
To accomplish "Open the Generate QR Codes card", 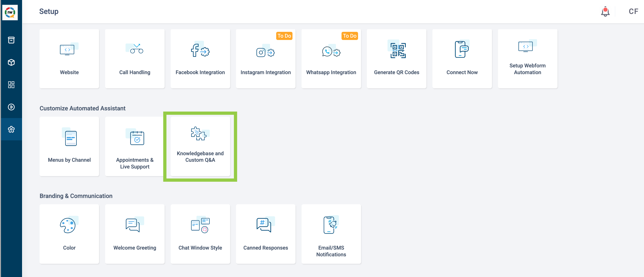I will click(x=396, y=59).
